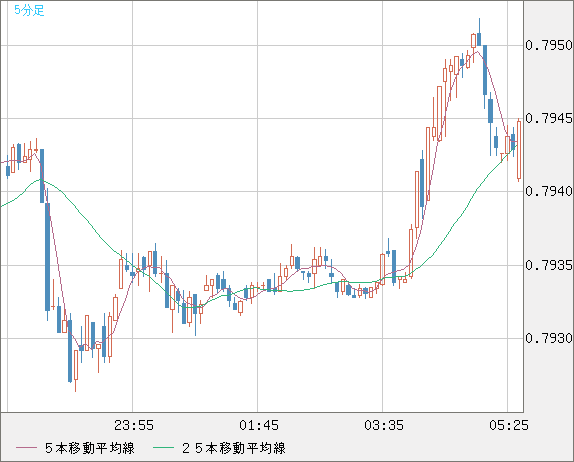574x462 pixels.
Task: Click the 25本移動平均線 legend text
Action: point(234,448)
